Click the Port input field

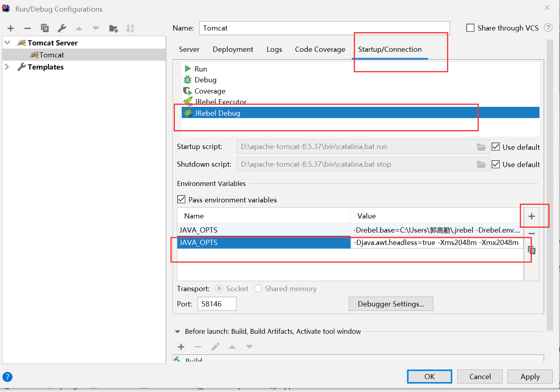[x=217, y=304]
